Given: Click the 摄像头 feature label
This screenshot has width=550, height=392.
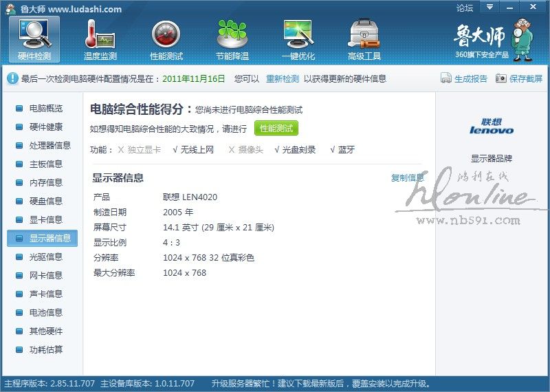Looking at the screenshot, I should pyautogui.click(x=250, y=150).
